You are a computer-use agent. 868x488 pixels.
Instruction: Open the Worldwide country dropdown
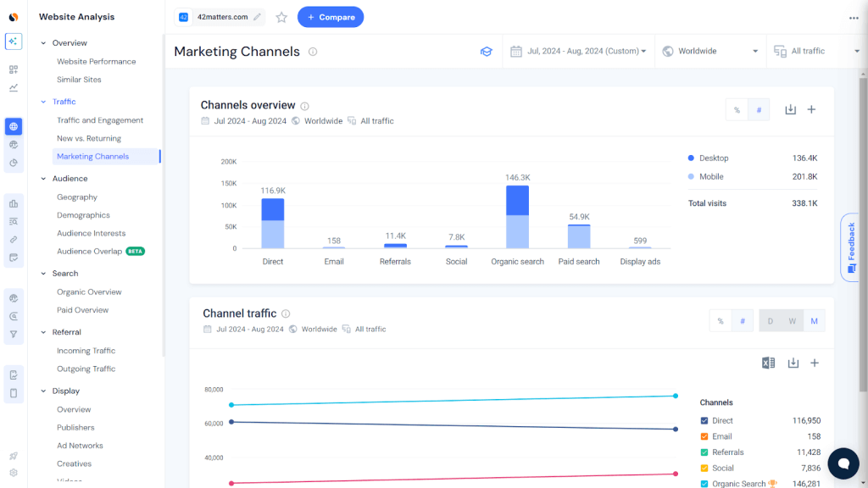point(710,51)
